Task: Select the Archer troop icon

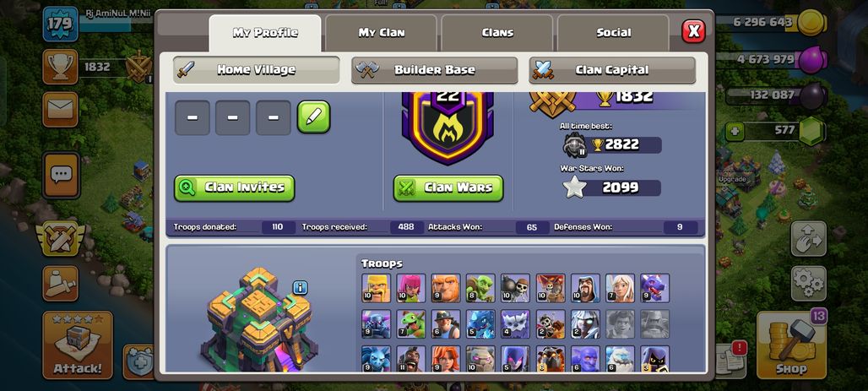Action: click(x=410, y=287)
